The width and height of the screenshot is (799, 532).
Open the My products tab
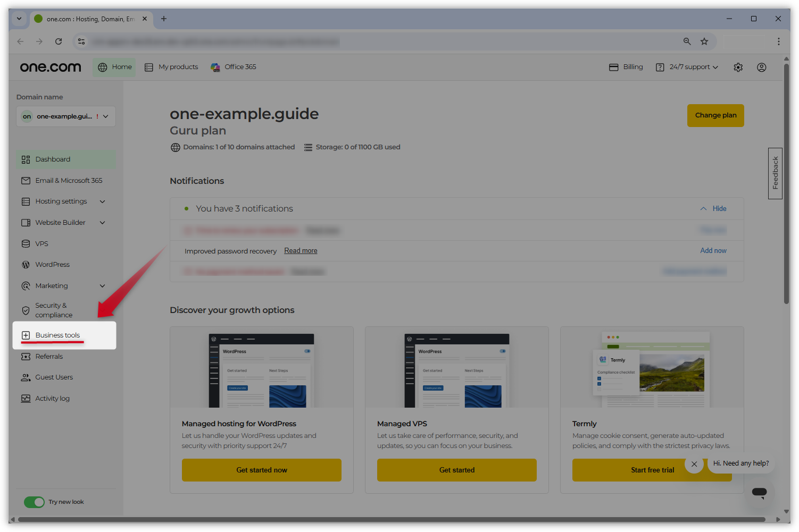[x=172, y=67]
